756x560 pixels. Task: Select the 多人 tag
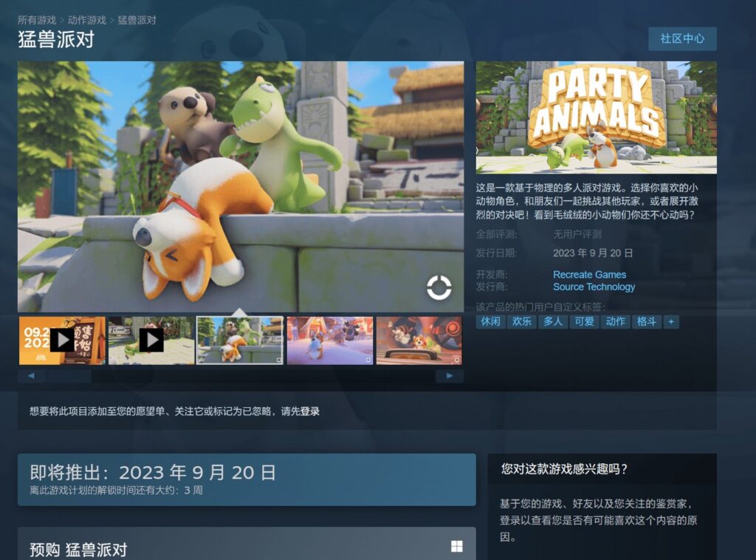pyautogui.click(x=552, y=321)
